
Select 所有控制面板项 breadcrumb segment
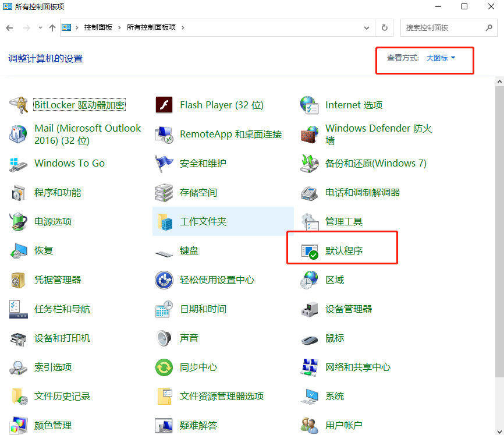[151, 27]
